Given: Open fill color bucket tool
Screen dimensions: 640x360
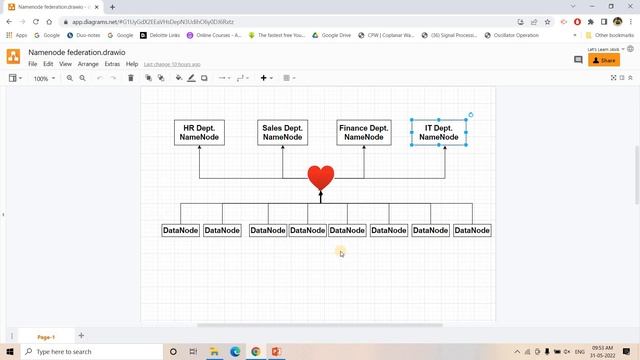Looking at the screenshot, I should pyautogui.click(x=179, y=78).
